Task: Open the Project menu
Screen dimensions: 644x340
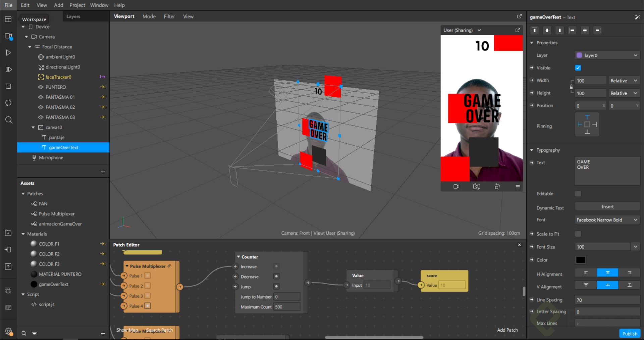Action: point(77,5)
